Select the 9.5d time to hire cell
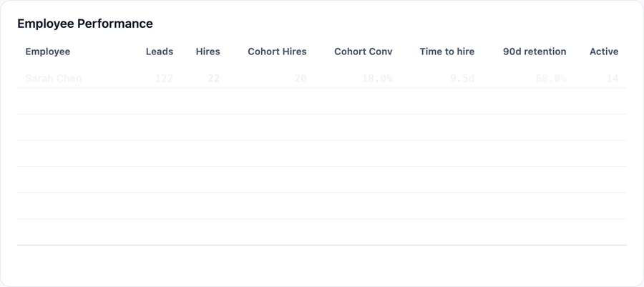The width and height of the screenshot is (644, 287). (462, 79)
